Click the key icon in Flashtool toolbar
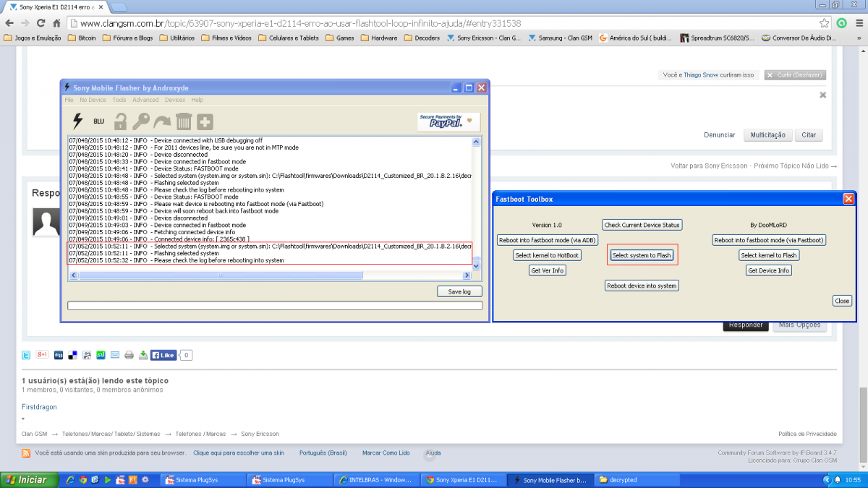Screen dimensions: 868x488 click(140, 121)
